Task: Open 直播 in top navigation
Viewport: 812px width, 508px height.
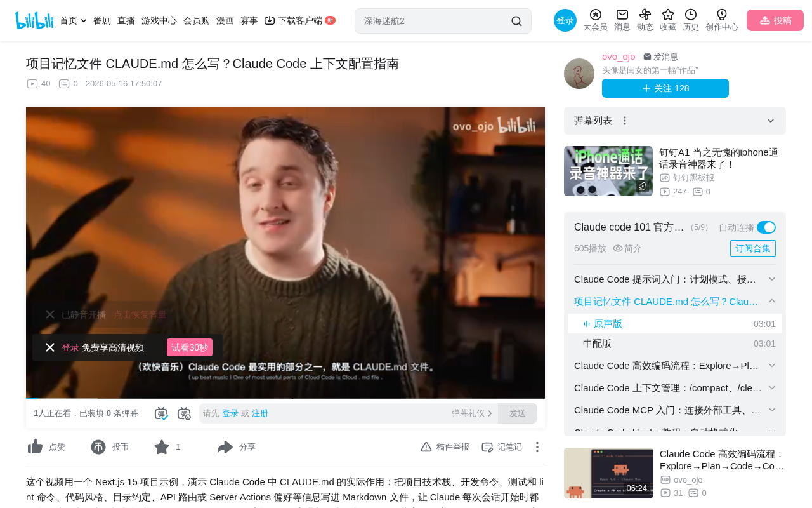Action: (126, 20)
